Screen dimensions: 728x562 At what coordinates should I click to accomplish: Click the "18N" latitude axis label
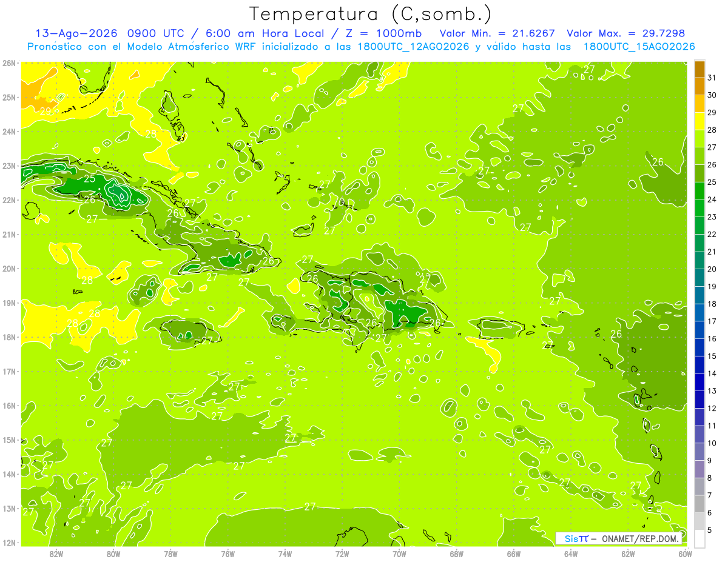(8, 337)
